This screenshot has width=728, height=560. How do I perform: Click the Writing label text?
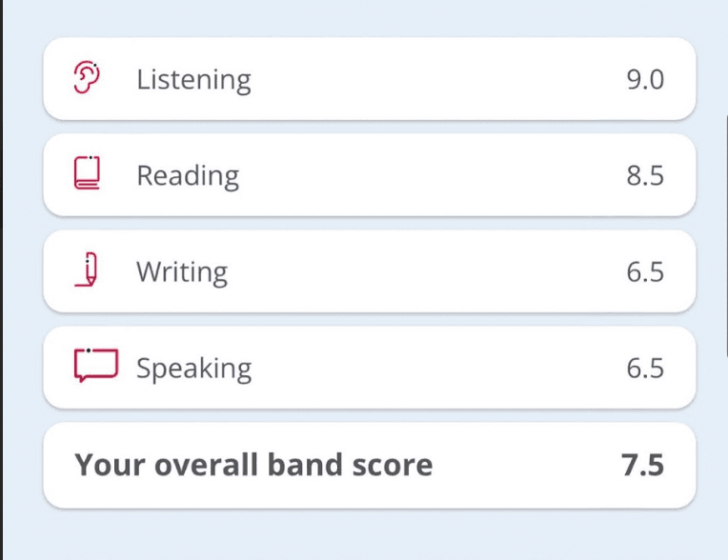182,272
